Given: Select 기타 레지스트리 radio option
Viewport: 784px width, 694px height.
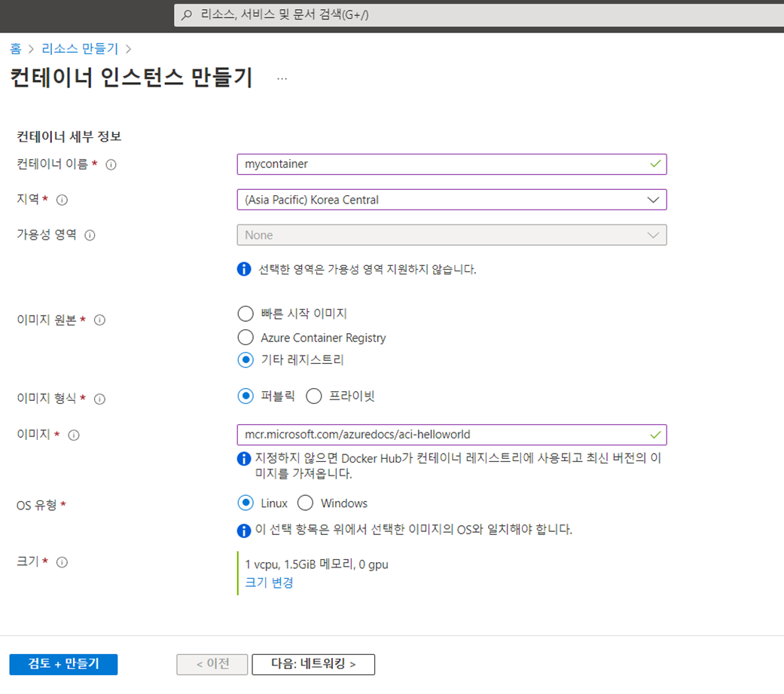Looking at the screenshot, I should pos(246,359).
